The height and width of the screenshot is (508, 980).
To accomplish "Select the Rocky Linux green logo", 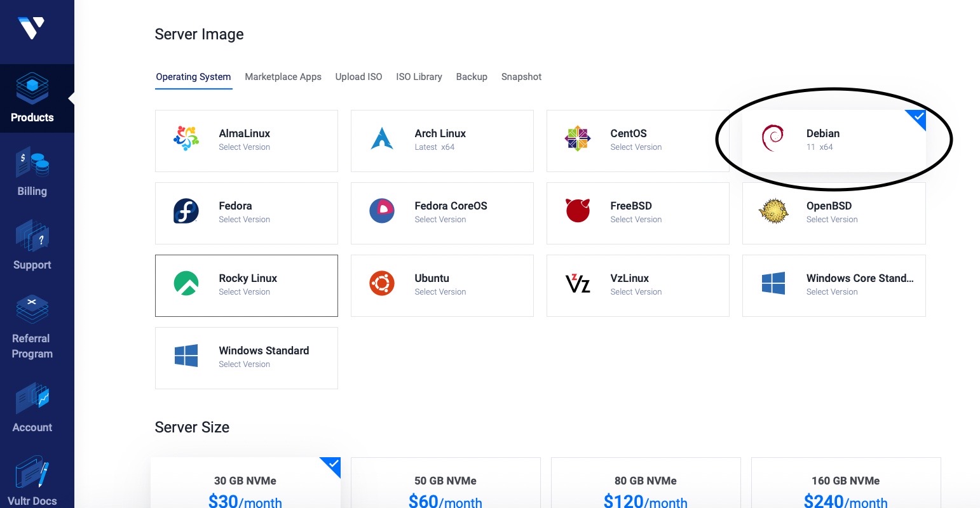I will (186, 283).
